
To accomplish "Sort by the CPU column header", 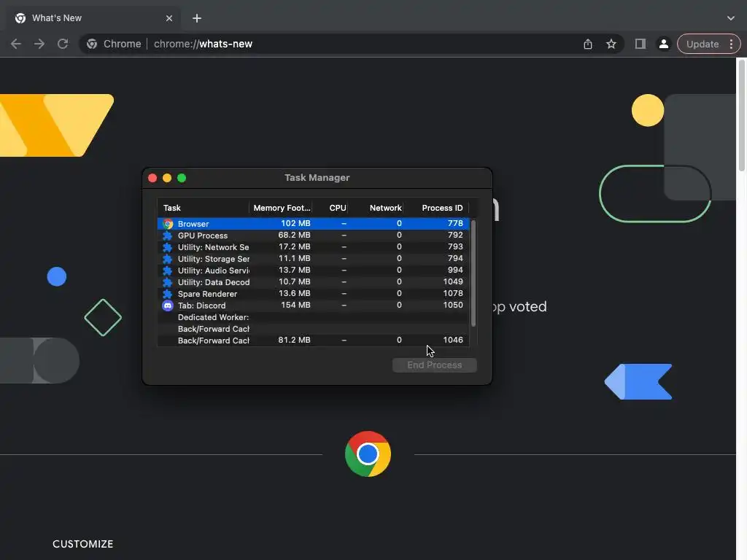I will [x=330, y=208].
